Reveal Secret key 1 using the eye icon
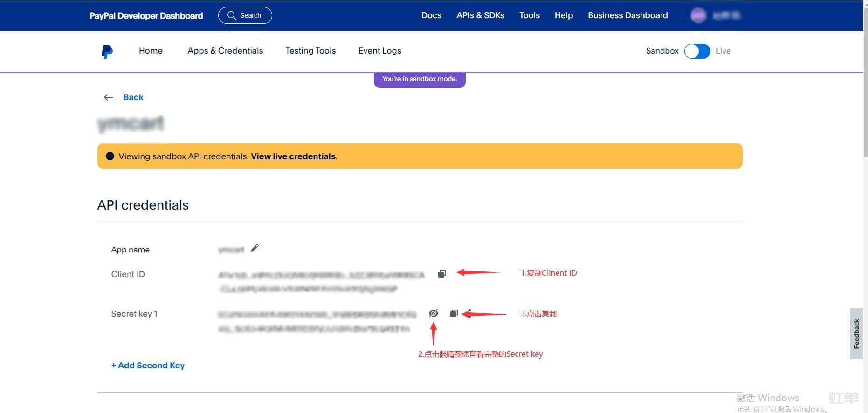The height and width of the screenshot is (413, 868). [x=434, y=313]
